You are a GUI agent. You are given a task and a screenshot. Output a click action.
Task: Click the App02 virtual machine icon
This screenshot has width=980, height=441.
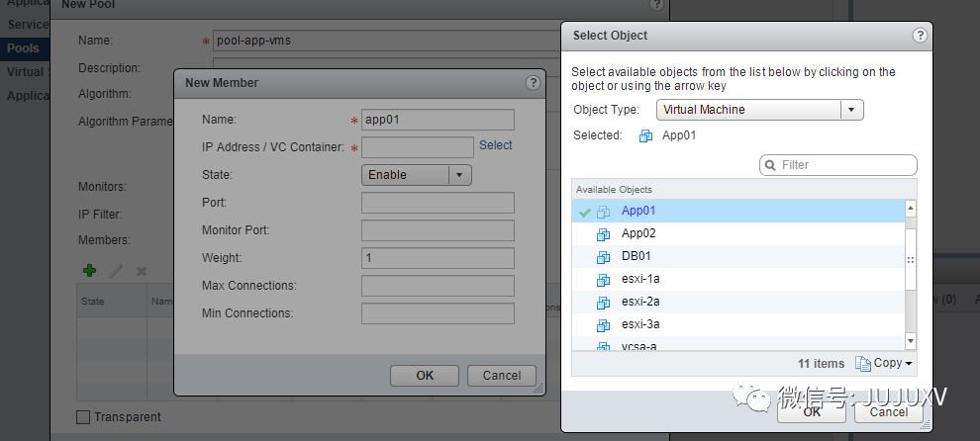click(x=603, y=234)
